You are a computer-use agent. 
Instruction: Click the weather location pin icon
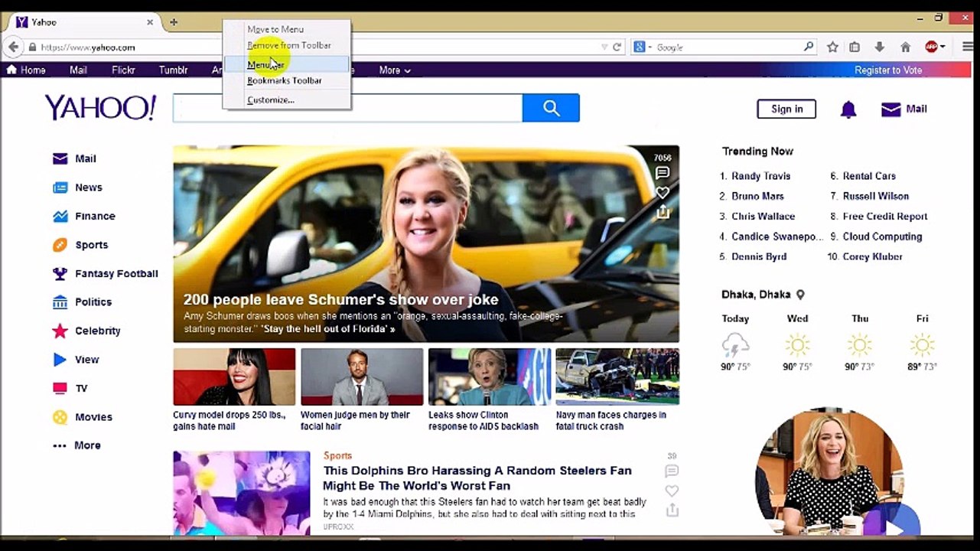[x=800, y=295]
